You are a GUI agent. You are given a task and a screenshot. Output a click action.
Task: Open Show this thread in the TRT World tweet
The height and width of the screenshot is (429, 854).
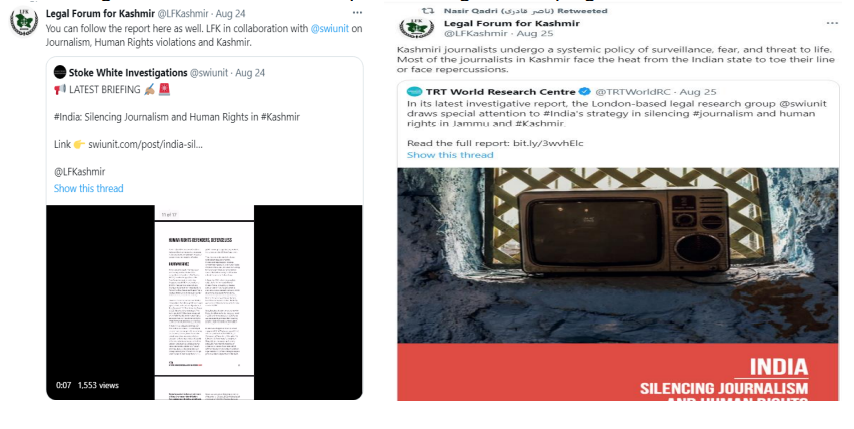(x=450, y=155)
